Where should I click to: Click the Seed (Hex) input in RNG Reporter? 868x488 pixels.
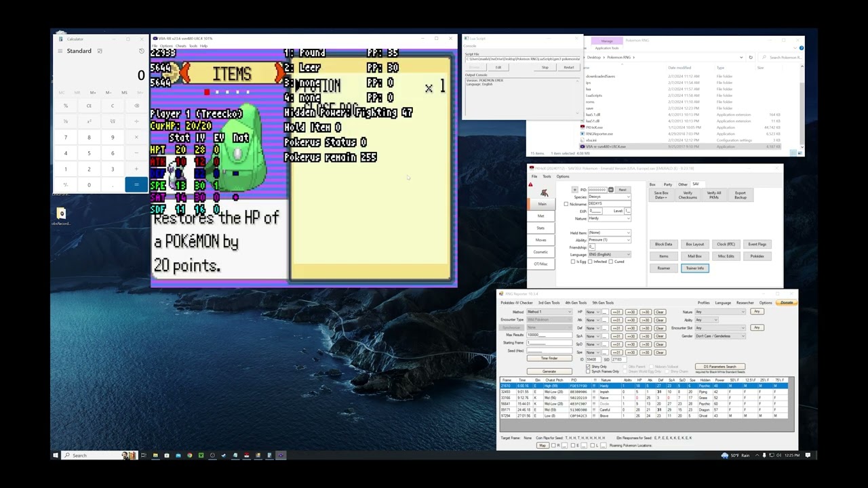[x=549, y=350]
